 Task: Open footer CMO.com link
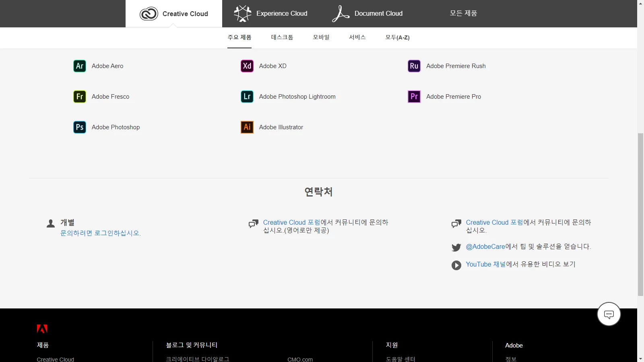click(300, 359)
